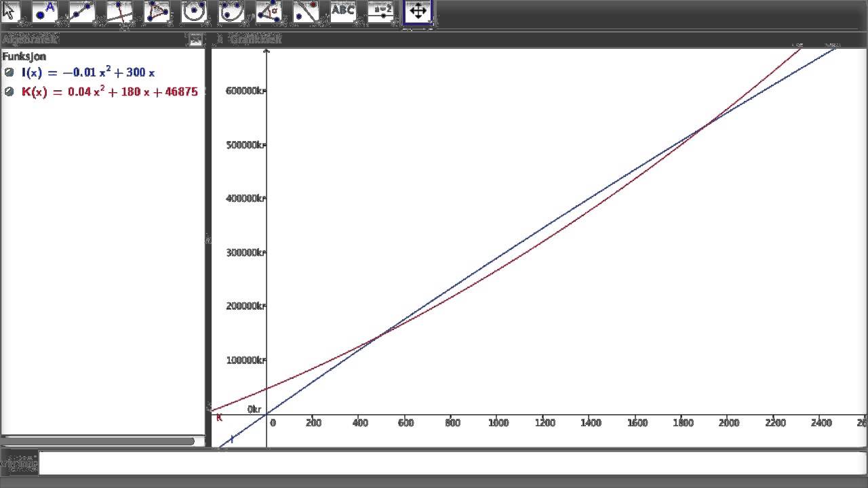Click the 200 x-axis label
Screen dimensions: 868x488
(313, 423)
